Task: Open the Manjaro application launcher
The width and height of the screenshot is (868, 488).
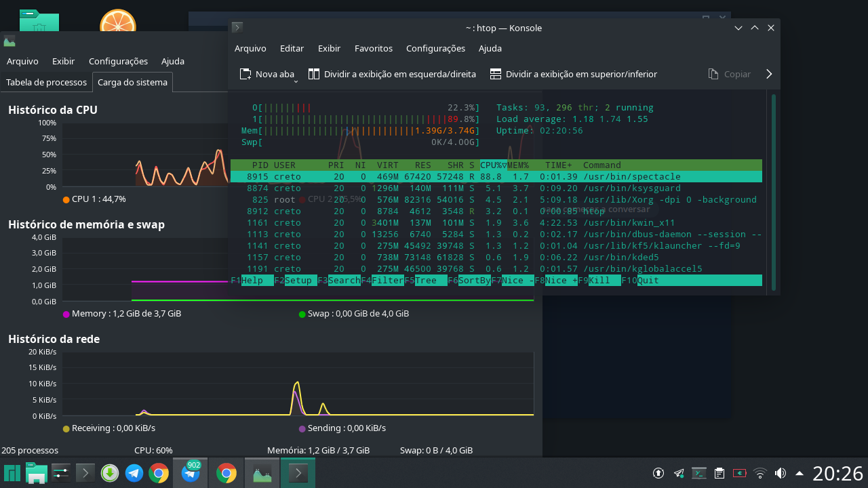Action: 12,472
